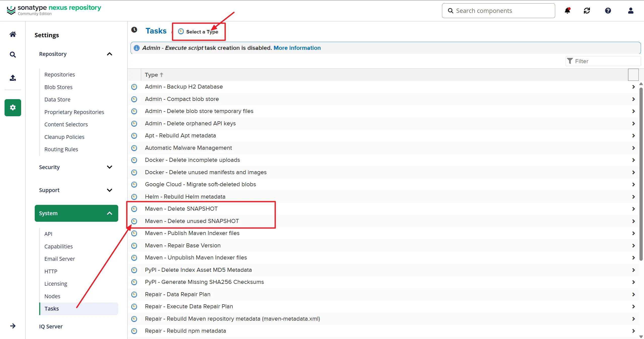Expand sidebar with the arrow icon
This screenshot has width=644, height=339.
point(13,326)
